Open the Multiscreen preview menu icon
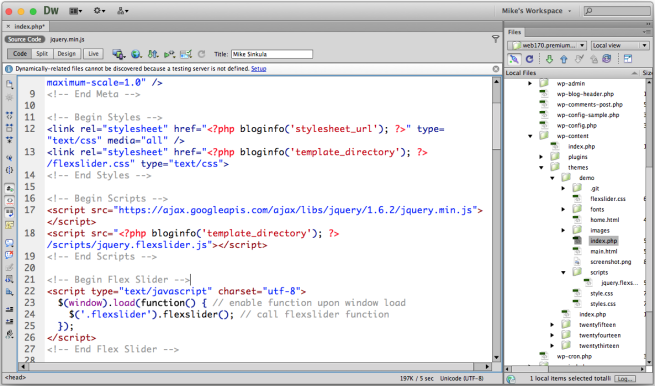655x386 pixels. coord(119,54)
